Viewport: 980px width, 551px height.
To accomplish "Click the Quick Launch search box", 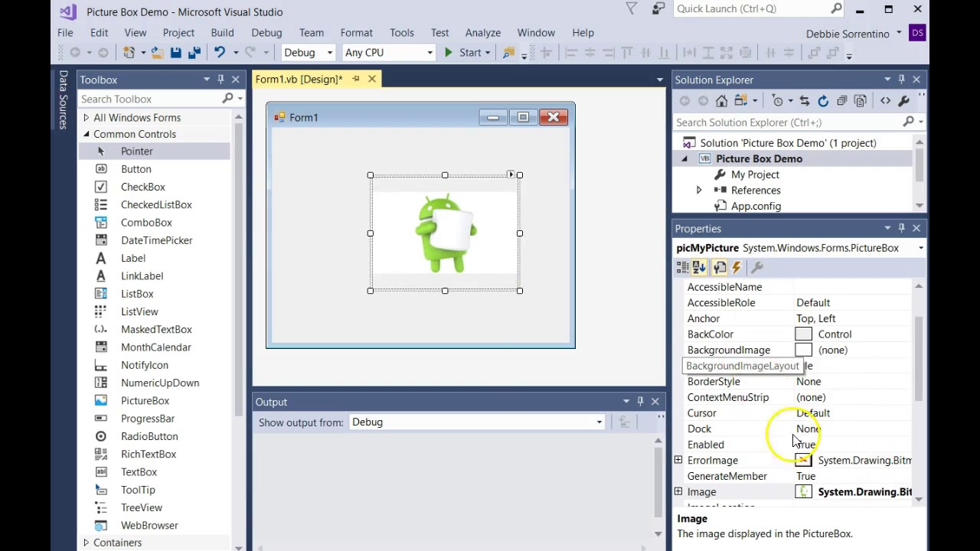I will (x=751, y=9).
